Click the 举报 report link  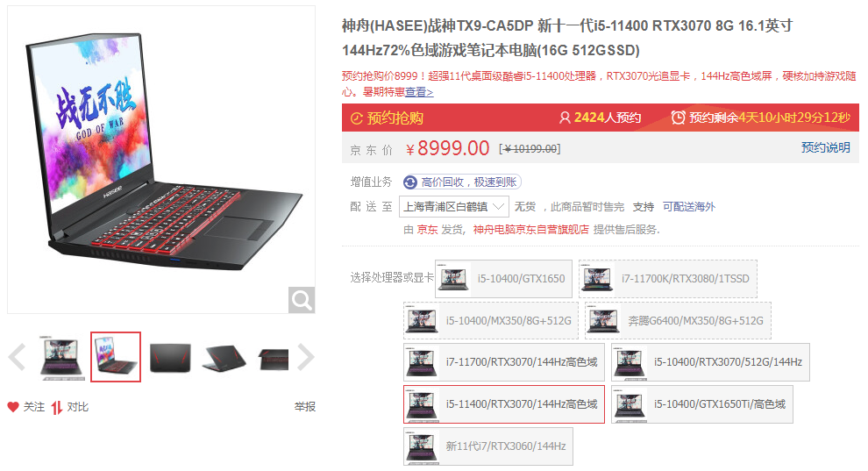tap(305, 407)
